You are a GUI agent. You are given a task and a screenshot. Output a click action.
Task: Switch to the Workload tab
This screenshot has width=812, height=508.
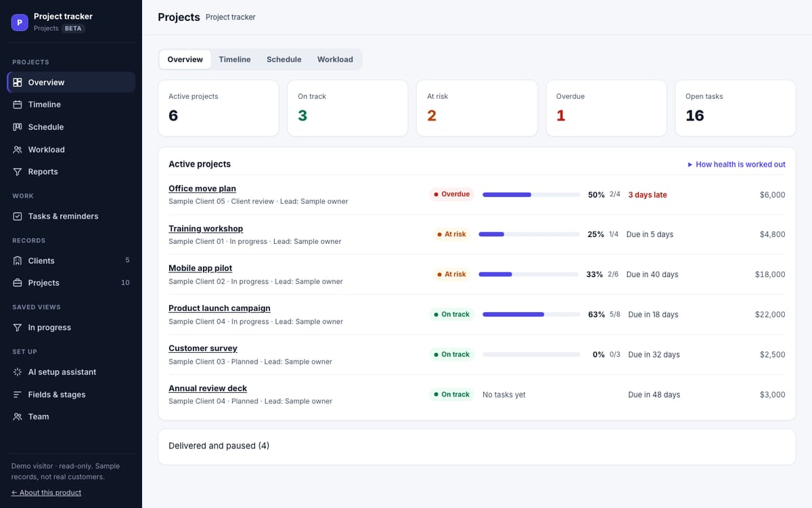pyautogui.click(x=335, y=60)
